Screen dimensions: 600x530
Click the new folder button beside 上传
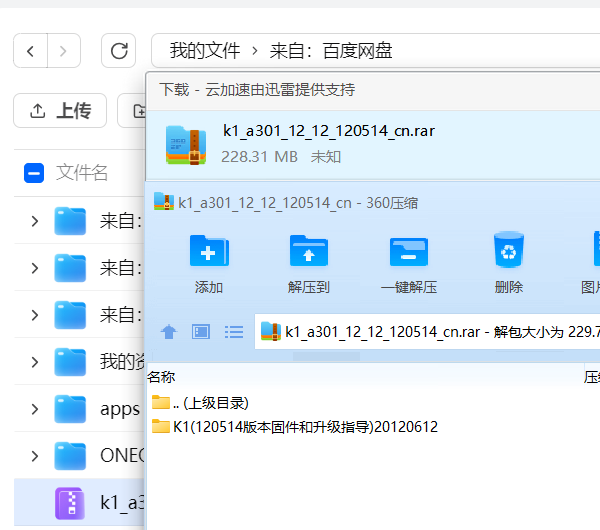pos(132,111)
